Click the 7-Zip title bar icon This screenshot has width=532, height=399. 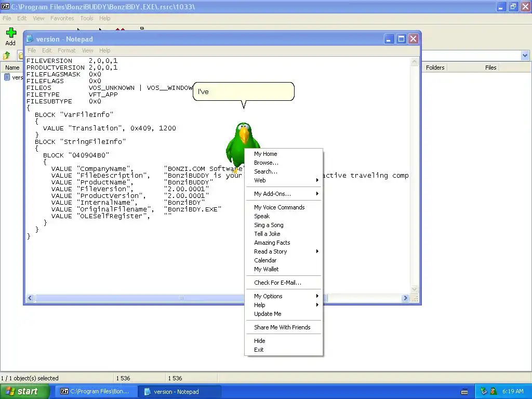[x=5, y=6]
